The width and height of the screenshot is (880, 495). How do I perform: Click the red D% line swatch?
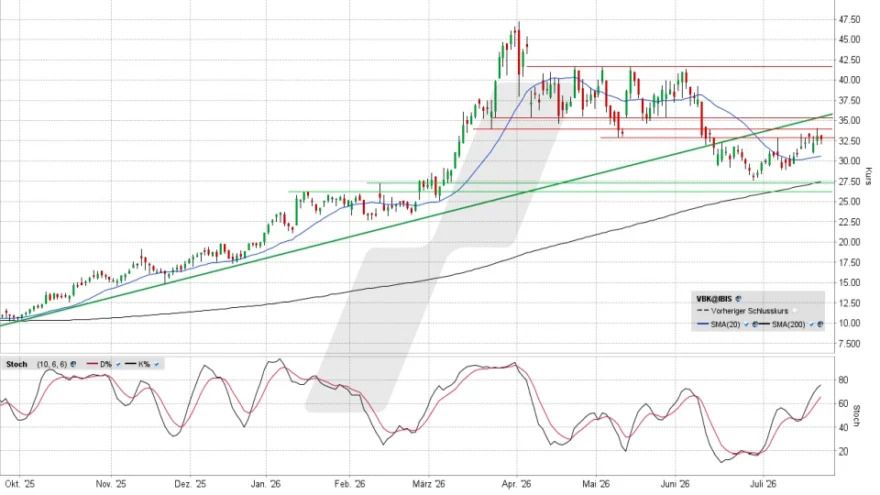coord(92,364)
